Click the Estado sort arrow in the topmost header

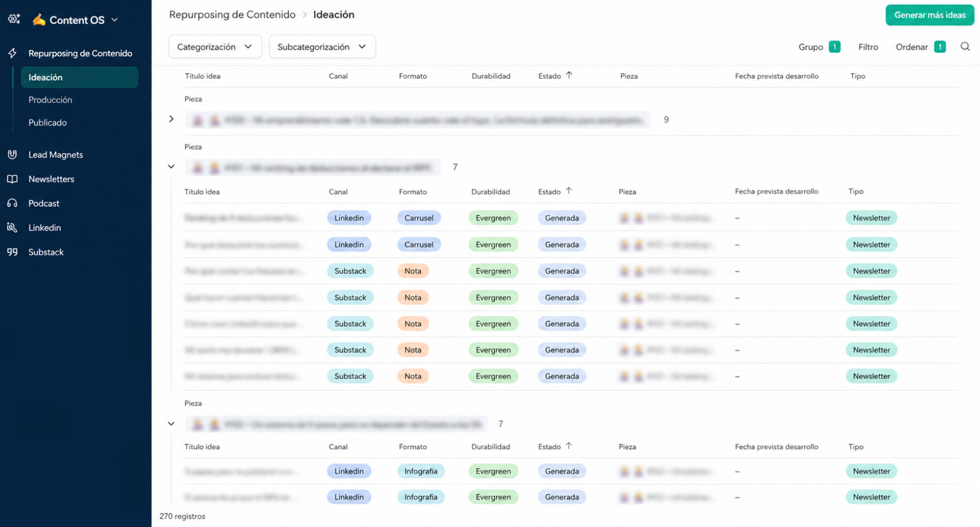(569, 75)
